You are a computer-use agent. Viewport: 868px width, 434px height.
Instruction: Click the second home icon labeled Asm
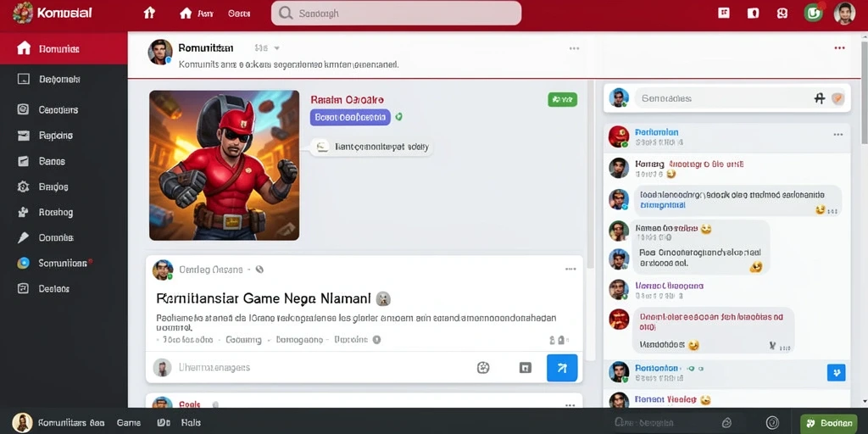186,13
